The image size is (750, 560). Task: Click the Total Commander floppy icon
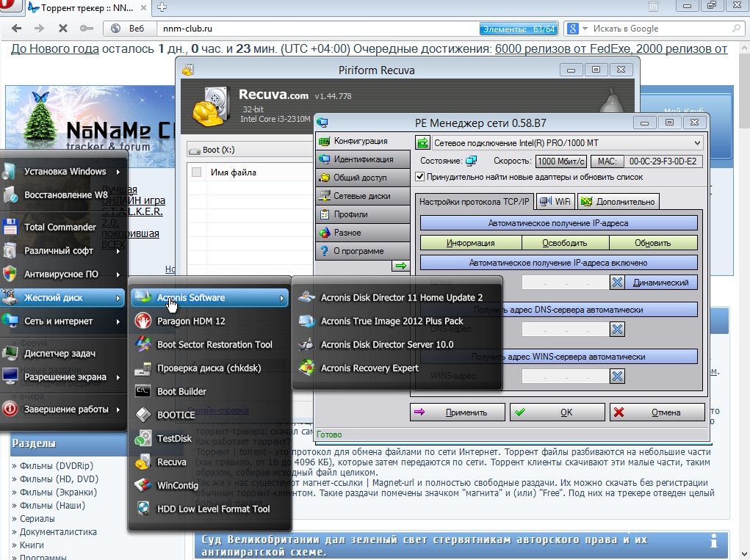(10, 227)
